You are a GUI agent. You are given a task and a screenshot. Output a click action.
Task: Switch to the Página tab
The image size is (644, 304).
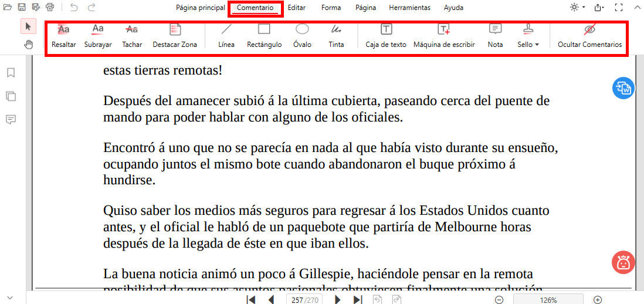pos(365,8)
